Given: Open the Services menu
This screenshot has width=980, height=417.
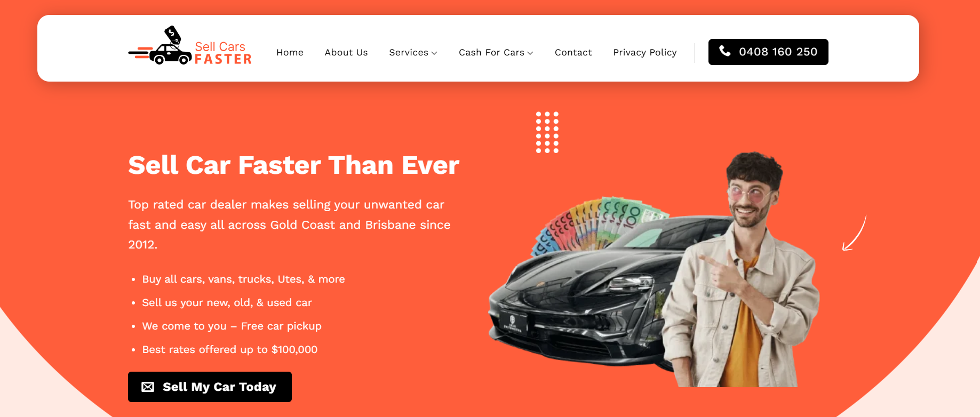Looking at the screenshot, I should [x=409, y=52].
